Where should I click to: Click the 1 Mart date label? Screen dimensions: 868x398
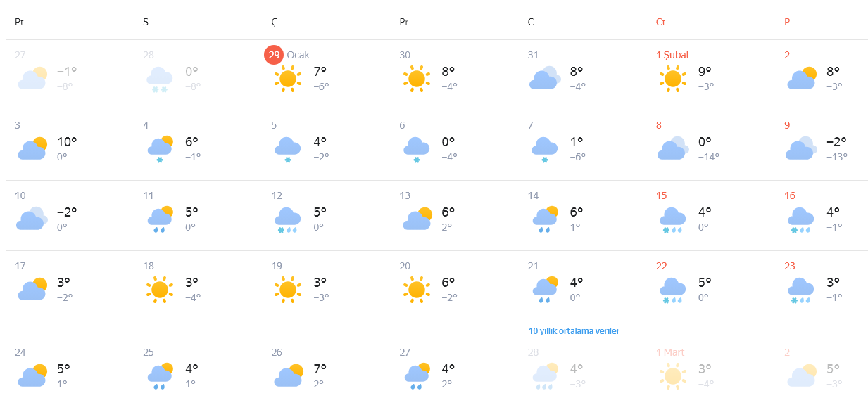669,352
